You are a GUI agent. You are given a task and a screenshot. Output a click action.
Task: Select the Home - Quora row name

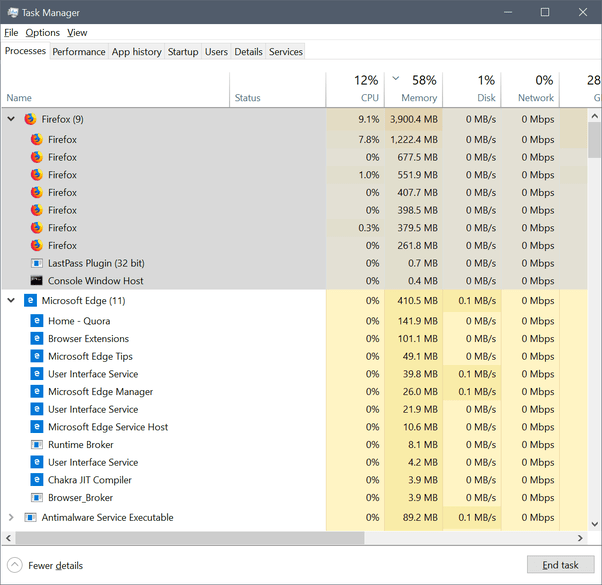coord(79,321)
